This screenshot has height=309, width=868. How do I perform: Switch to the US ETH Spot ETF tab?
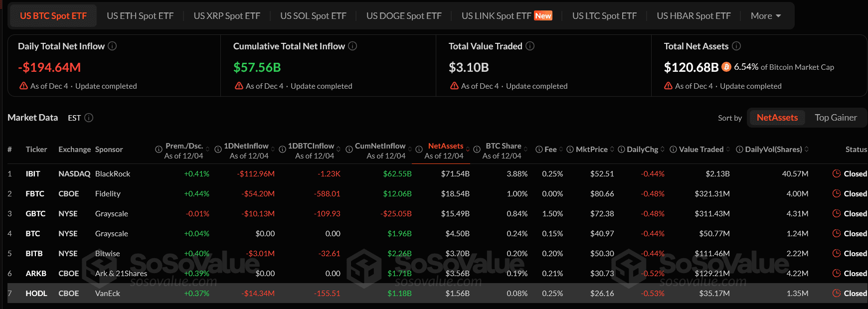pyautogui.click(x=140, y=15)
